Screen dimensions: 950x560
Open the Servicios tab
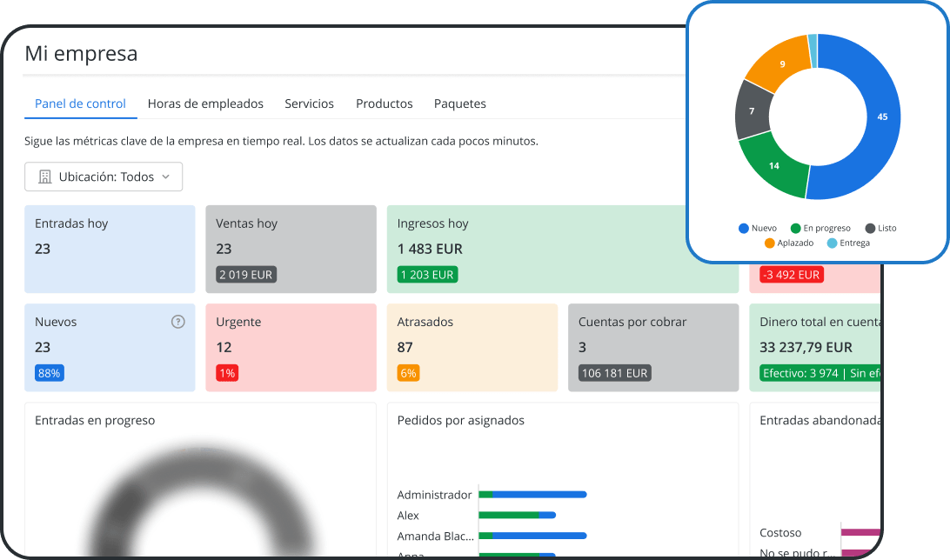[x=309, y=103]
